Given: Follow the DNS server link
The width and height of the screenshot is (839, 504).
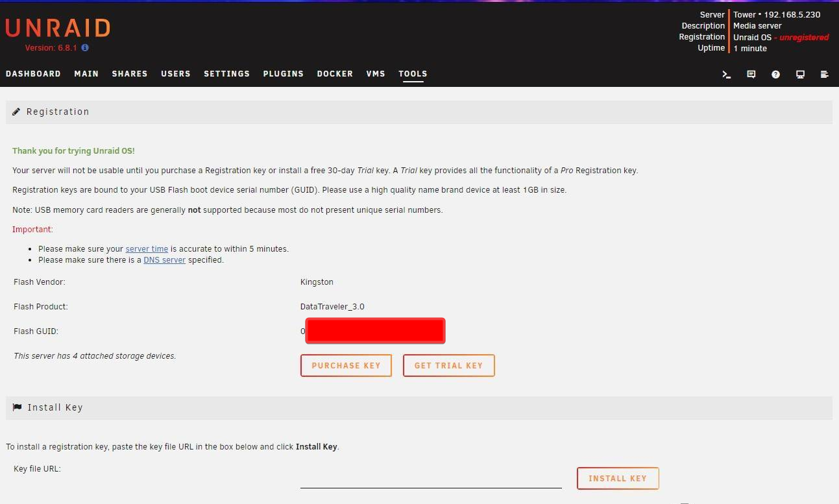Looking at the screenshot, I should pos(164,260).
